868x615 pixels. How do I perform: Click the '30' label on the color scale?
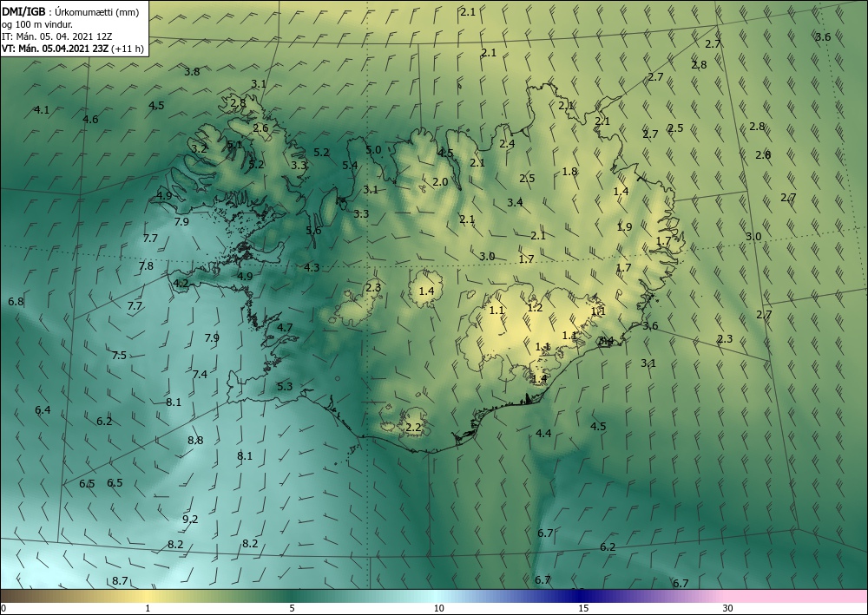pos(728,608)
